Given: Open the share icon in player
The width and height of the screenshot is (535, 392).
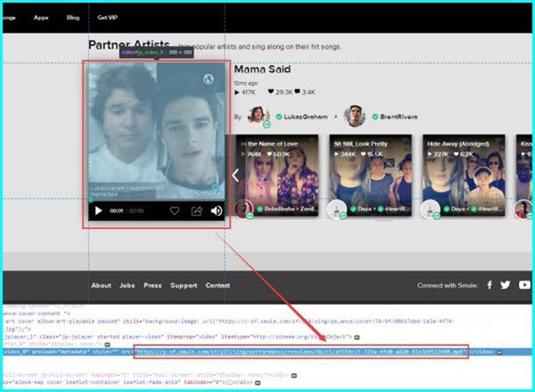Looking at the screenshot, I should pos(196,211).
